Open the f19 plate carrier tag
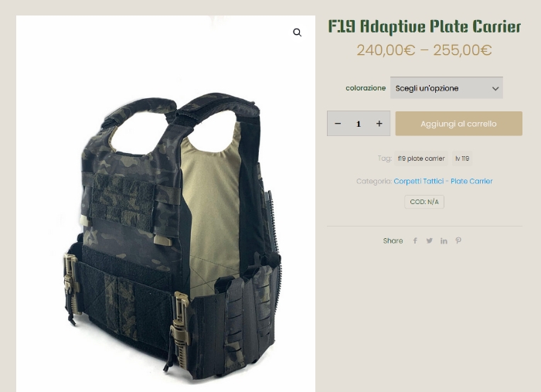 [421, 159]
